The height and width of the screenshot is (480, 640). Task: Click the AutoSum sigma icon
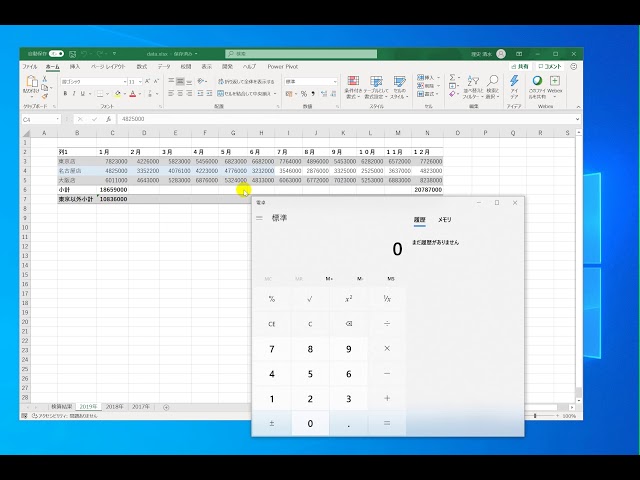pos(452,77)
